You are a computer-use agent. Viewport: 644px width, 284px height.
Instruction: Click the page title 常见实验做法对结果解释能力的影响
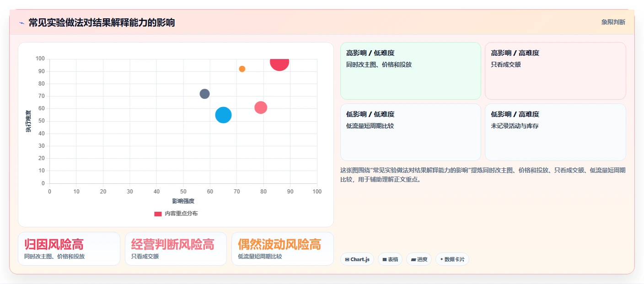click(102, 22)
